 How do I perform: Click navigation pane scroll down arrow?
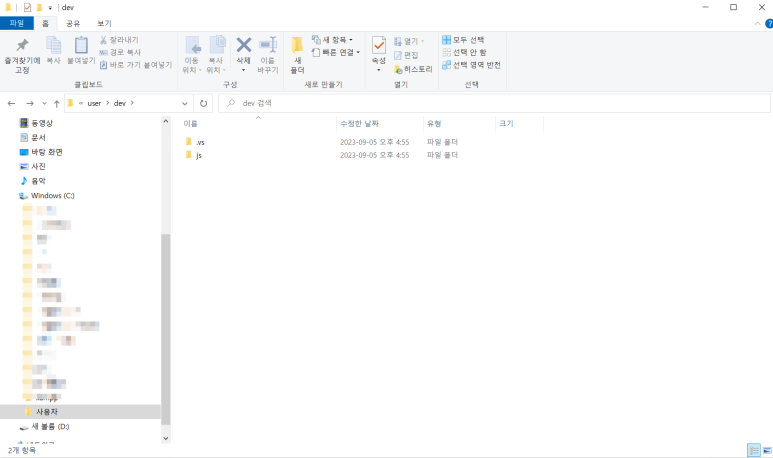pyautogui.click(x=166, y=438)
